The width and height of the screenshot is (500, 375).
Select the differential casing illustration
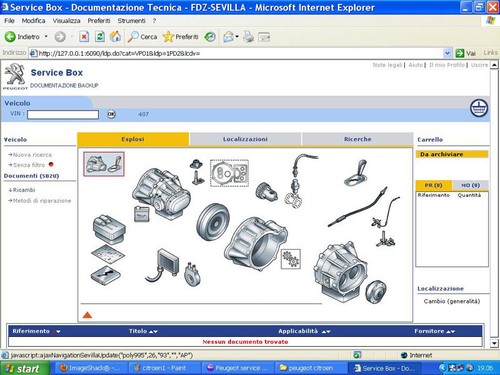click(x=340, y=272)
